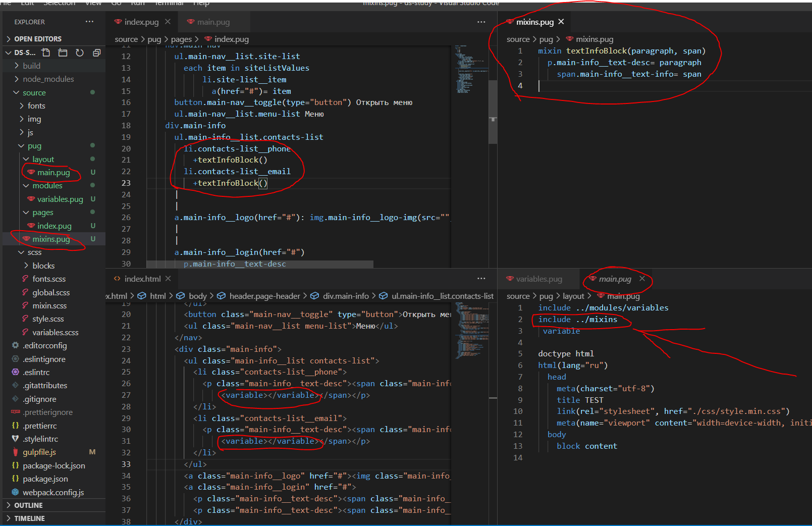The height and width of the screenshot is (526, 812).
Task: Open style.scss file
Action: pos(48,319)
